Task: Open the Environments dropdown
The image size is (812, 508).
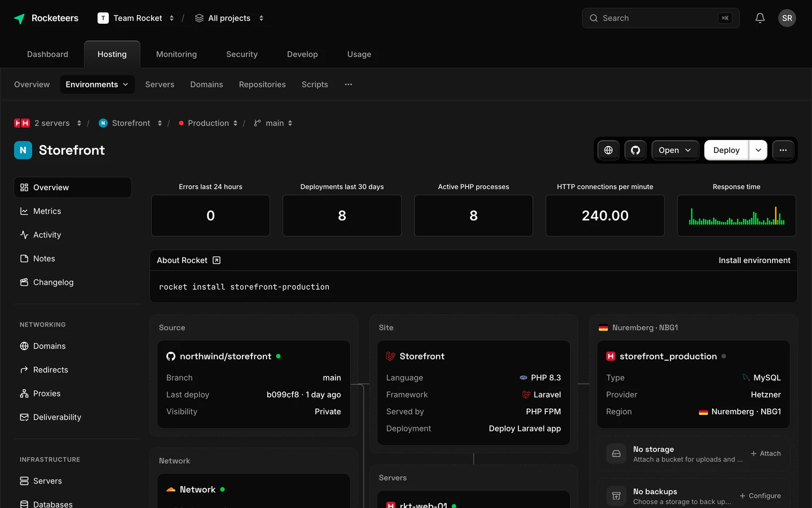Action: click(97, 85)
